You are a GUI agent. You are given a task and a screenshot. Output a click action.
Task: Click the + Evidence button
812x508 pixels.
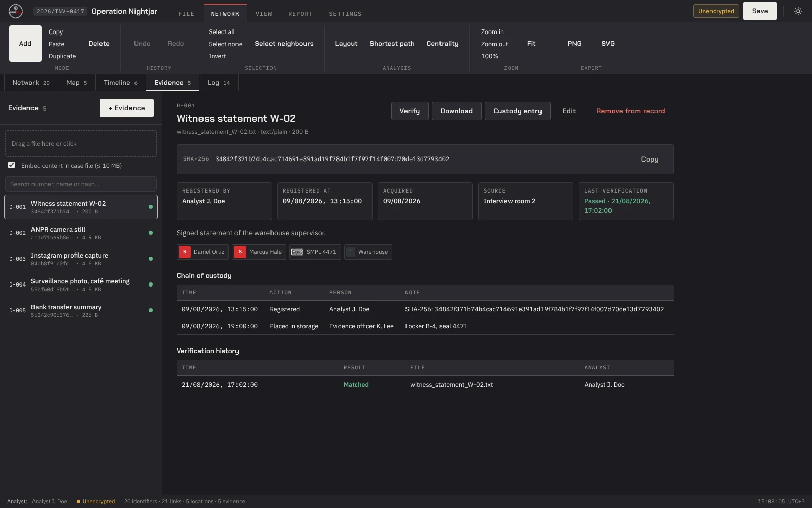[x=127, y=108]
